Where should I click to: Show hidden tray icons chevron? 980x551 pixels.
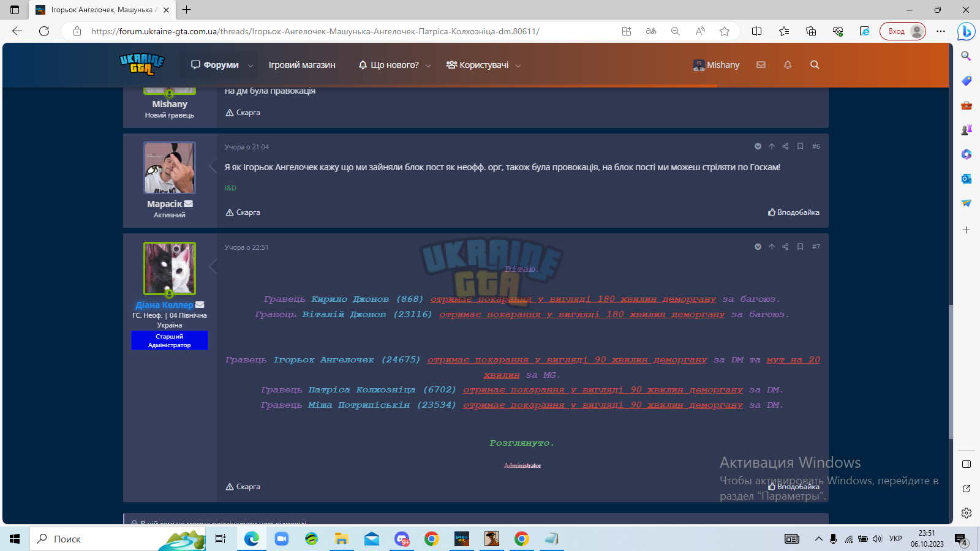819,539
